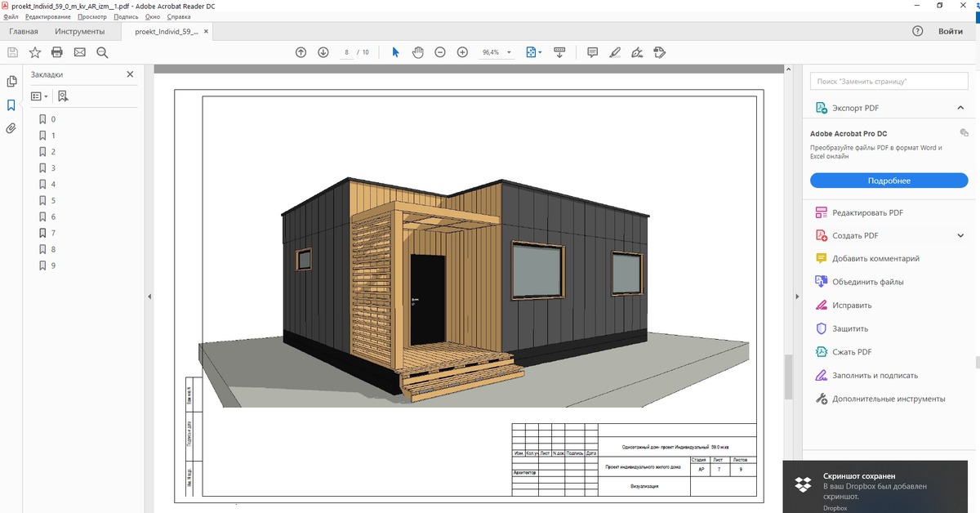Open the Сжать PDF tool
Image resolution: width=980 pixels, height=513 pixels.
[844, 352]
